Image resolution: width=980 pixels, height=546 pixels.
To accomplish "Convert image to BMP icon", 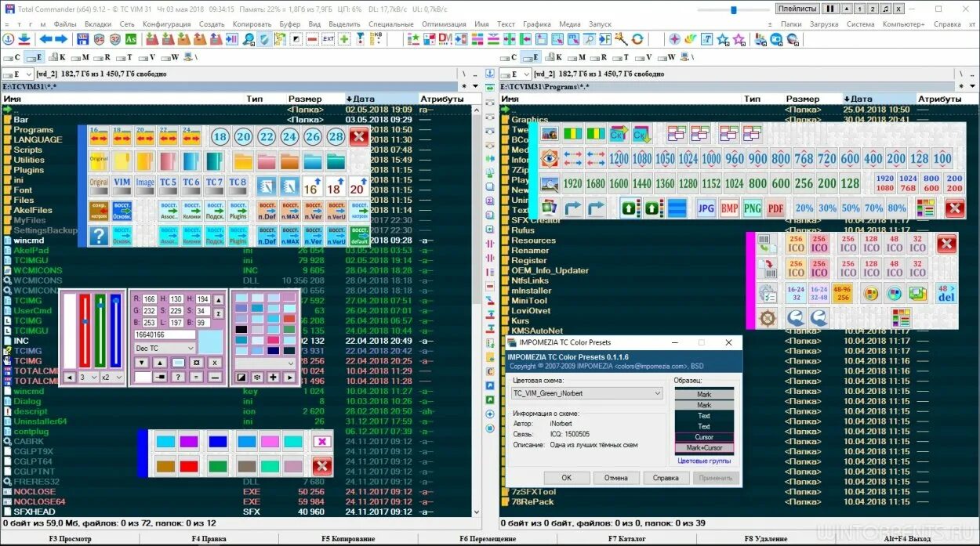I will pos(729,208).
